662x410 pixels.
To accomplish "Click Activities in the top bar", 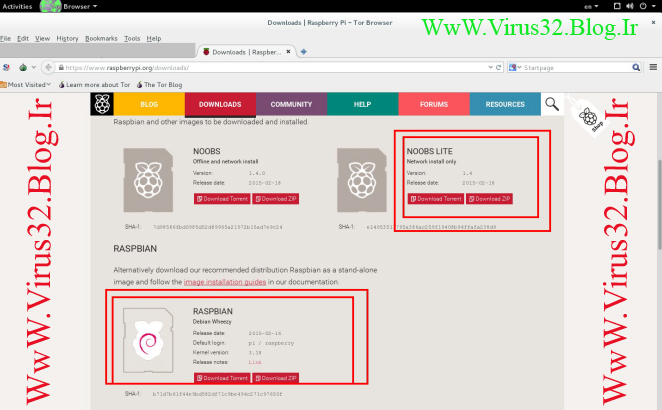I will pyautogui.click(x=17, y=6).
